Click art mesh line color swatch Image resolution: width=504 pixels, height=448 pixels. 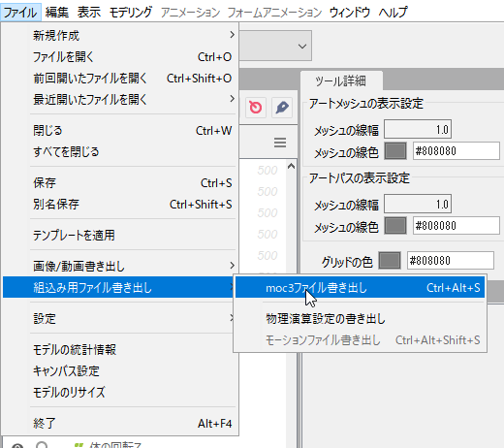[x=395, y=151]
